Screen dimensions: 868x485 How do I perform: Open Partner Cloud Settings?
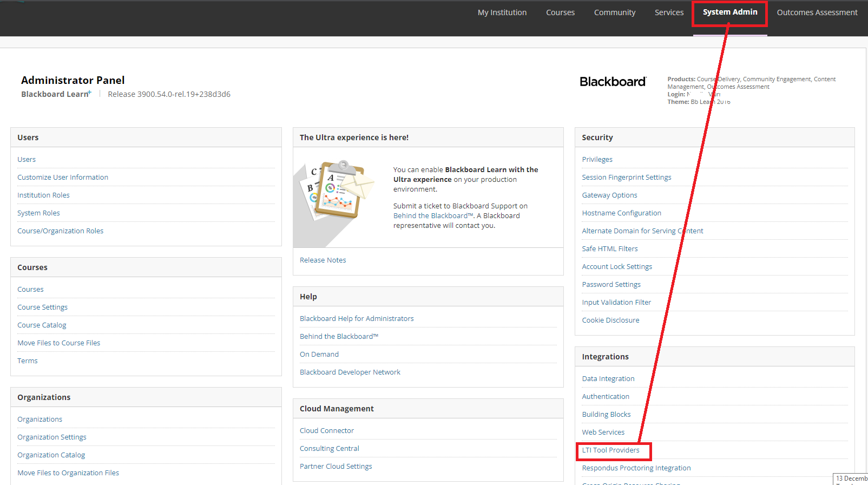pos(336,467)
